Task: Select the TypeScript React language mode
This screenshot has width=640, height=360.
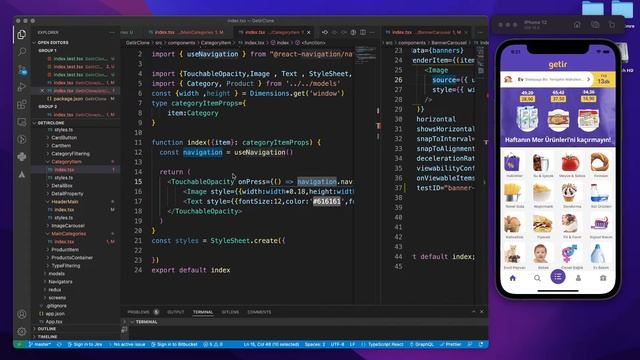Action: [x=382, y=344]
